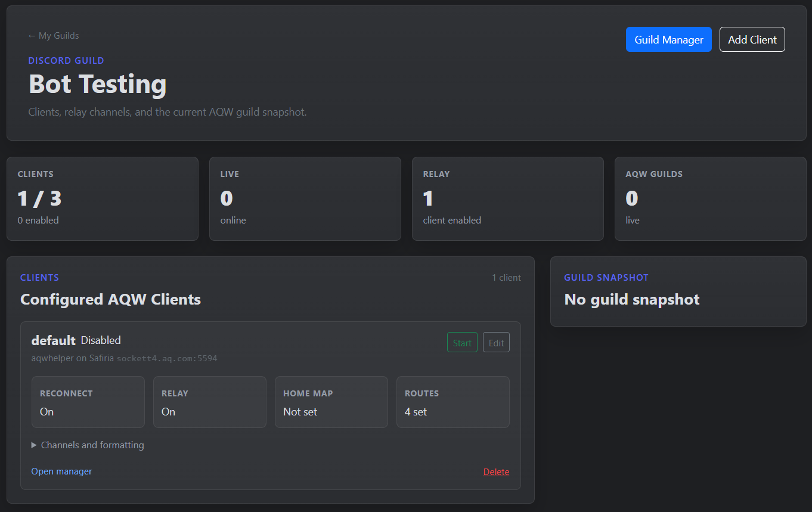The width and height of the screenshot is (812, 512).
Task: Delete the default client
Action: click(x=496, y=472)
